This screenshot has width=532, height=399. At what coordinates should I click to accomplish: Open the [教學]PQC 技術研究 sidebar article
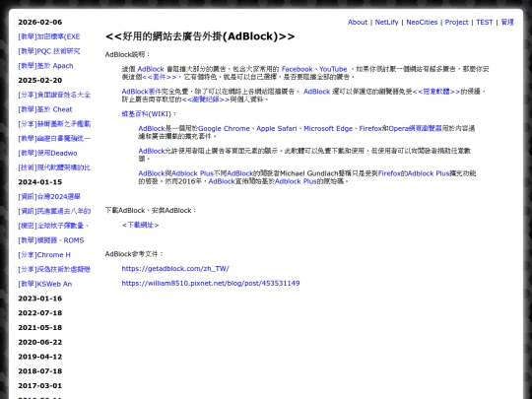(49, 51)
